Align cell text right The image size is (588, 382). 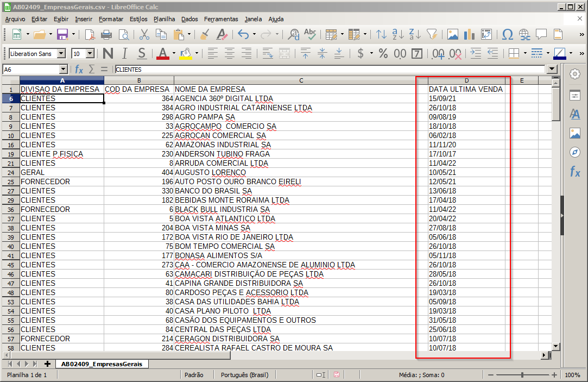coord(246,54)
